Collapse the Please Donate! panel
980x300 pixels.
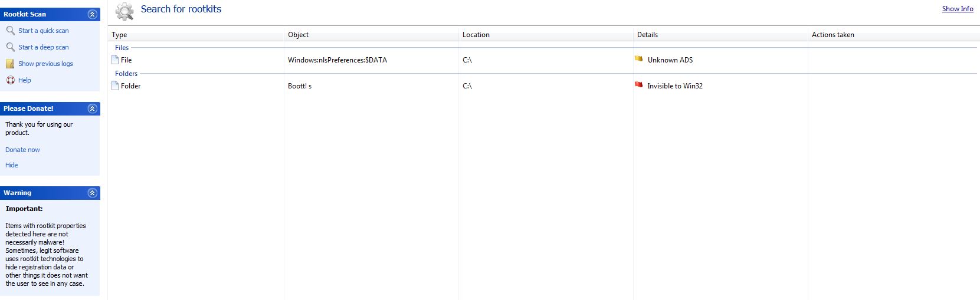click(x=92, y=108)
